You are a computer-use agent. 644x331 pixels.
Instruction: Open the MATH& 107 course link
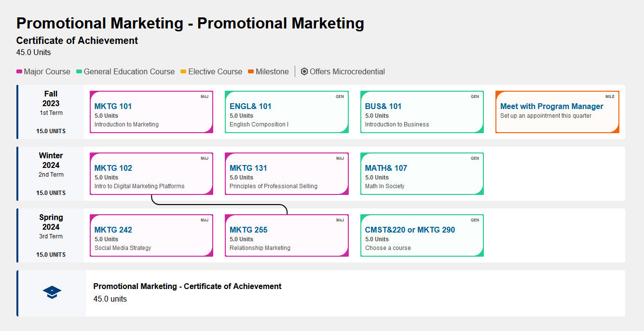pos(386,168)
